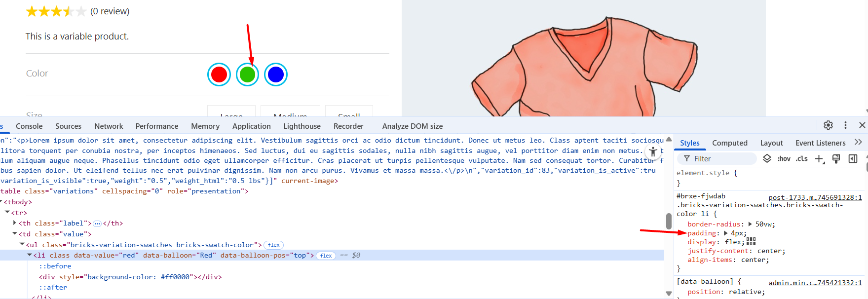Collapse the tbody node

pos(1,202)
